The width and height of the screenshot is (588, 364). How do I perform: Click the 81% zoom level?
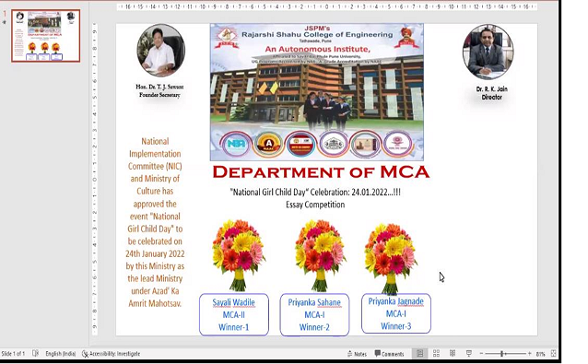[540, 354]
